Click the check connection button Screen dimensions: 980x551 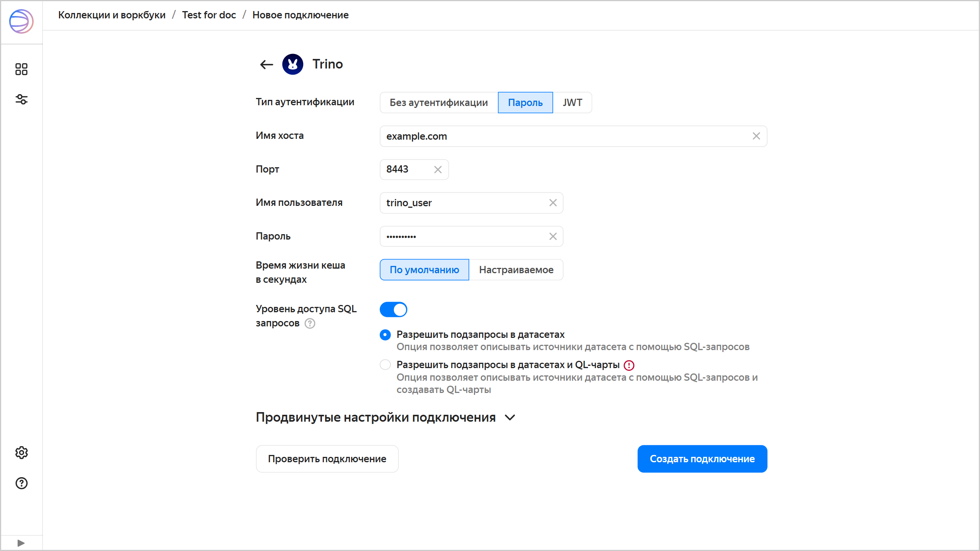coord(327,459)
